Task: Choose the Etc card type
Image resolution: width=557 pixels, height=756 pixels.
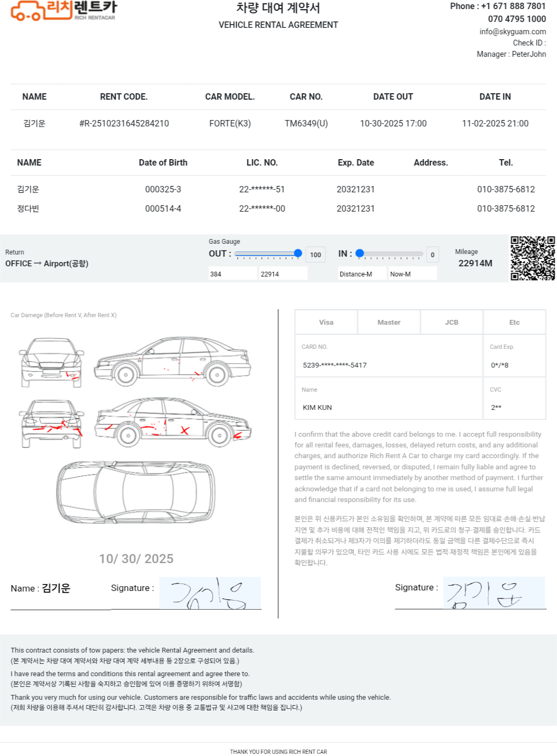Action: point(514,323)
